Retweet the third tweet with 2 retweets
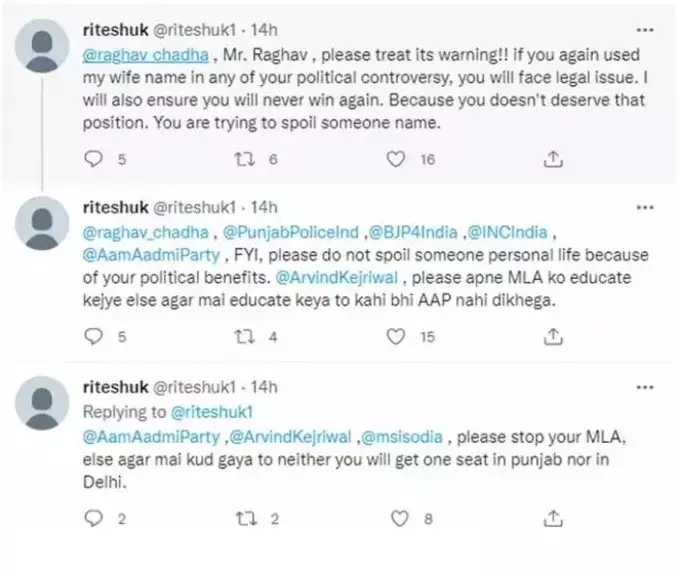680x574 pixels. 243,519
